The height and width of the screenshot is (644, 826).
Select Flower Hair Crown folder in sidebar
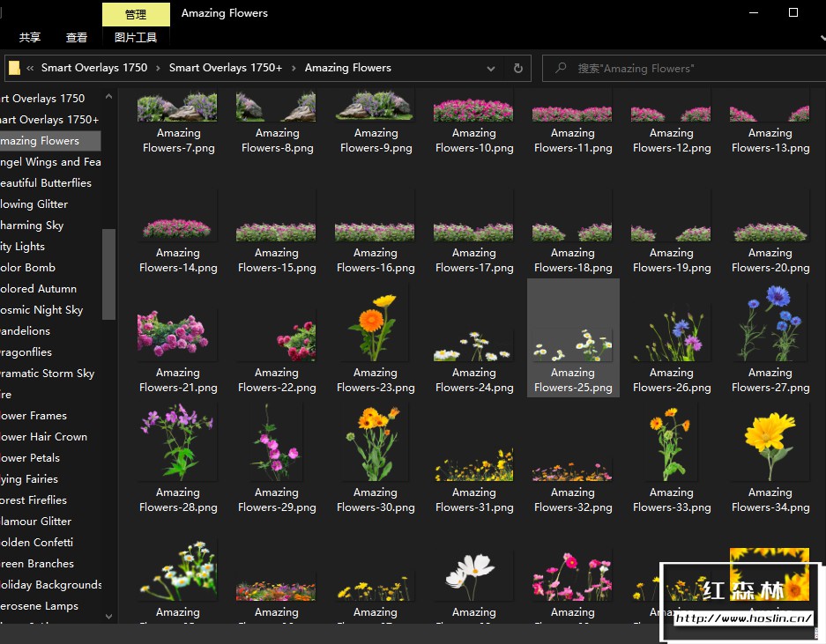coord(44,437)
